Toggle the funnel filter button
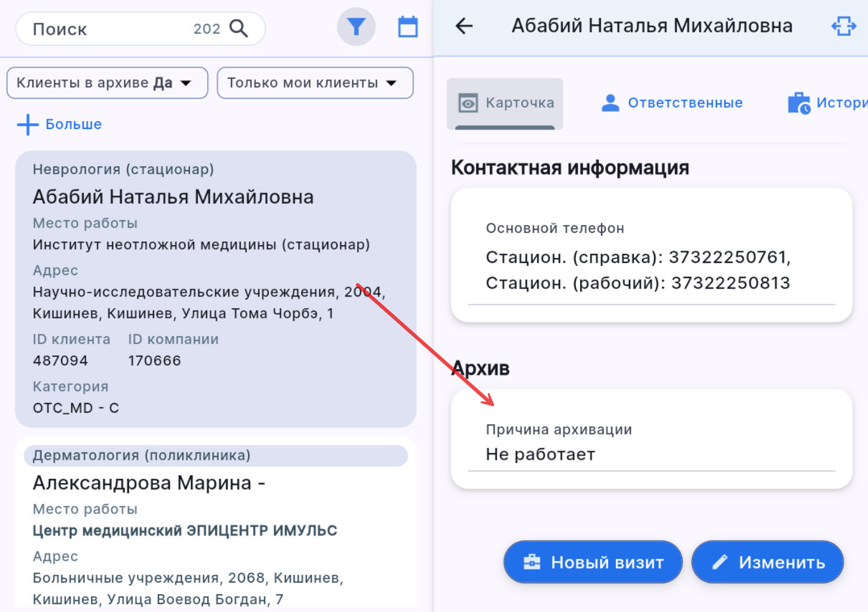868x612 pixels. point(356,27)
